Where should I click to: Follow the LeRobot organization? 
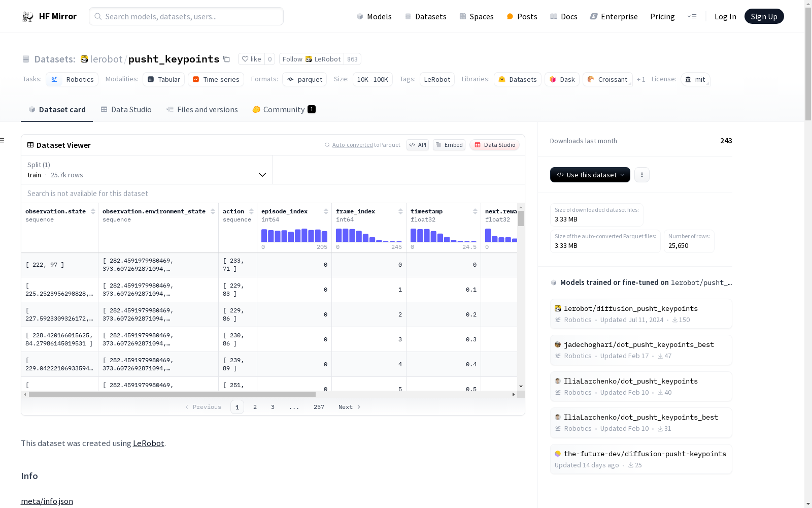312,59
